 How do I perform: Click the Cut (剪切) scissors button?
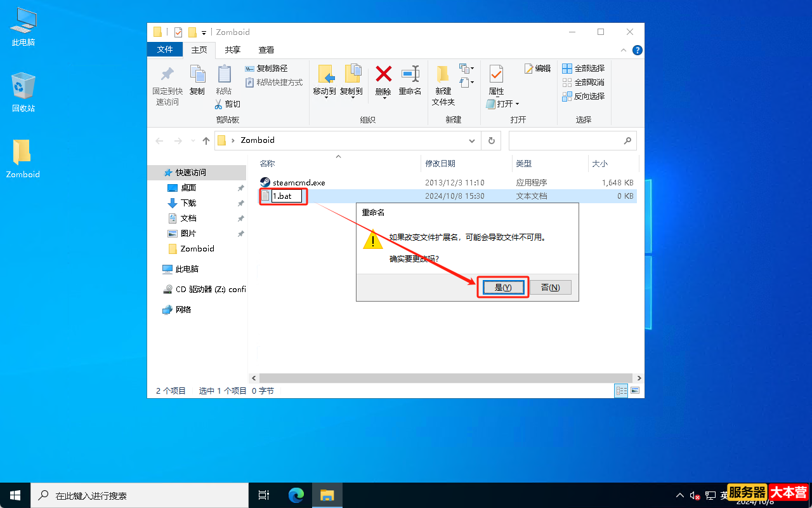[227, 104]
